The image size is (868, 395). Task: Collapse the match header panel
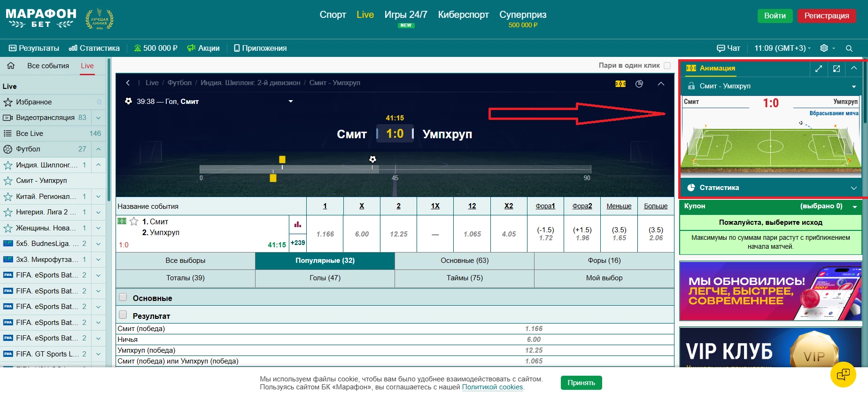[x=661, y=84]
